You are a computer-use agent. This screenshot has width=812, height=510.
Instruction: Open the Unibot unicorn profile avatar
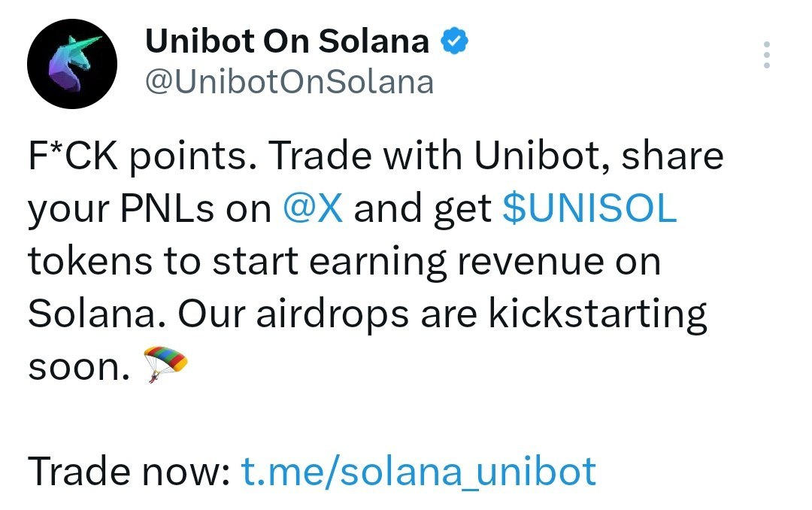pos(73,62)
